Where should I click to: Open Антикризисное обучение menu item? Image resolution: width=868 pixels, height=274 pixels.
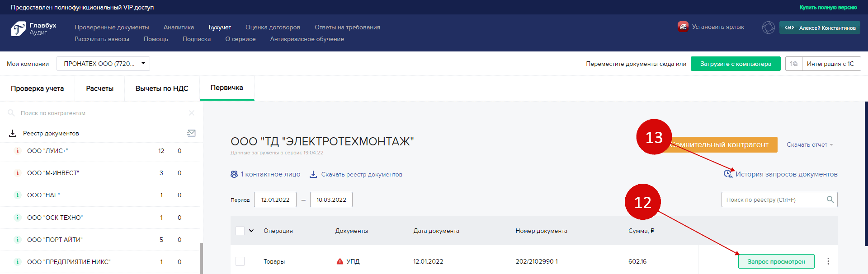coord(307,39)
